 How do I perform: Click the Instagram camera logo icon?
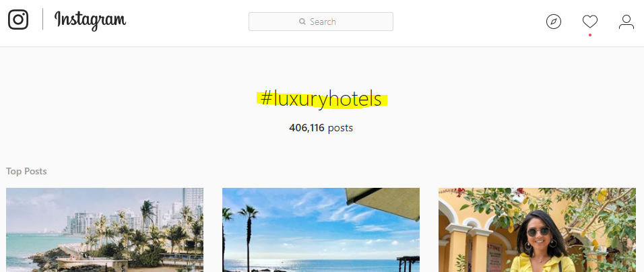click(x=18, y=20)
